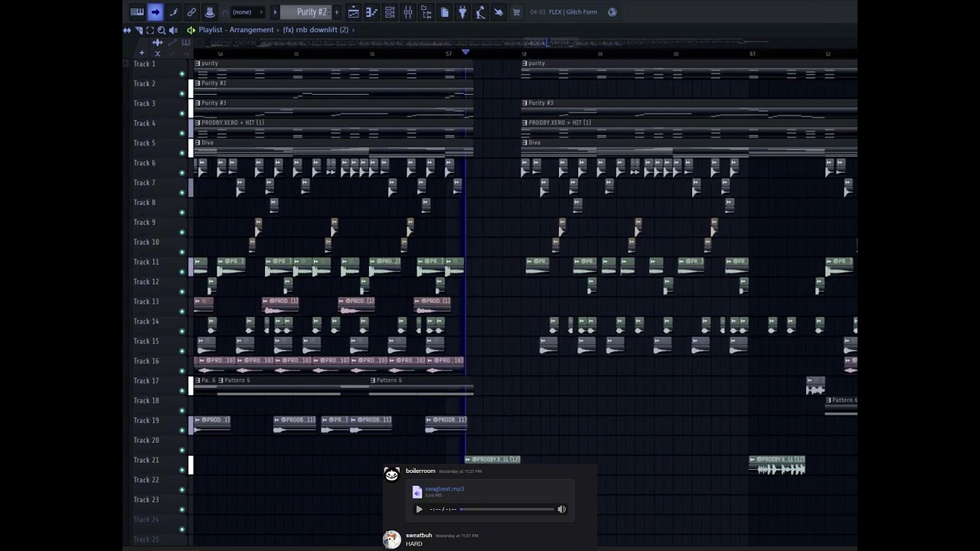Click the X icon above track list

[x=158, y=53]
